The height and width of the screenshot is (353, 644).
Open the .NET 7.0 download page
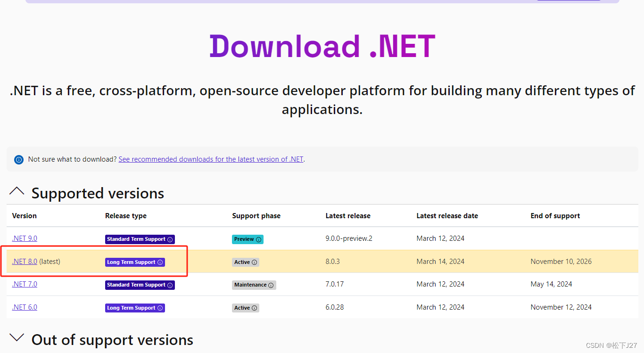coord(25,284)
